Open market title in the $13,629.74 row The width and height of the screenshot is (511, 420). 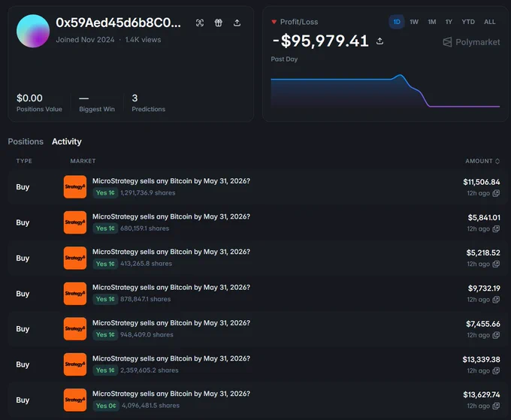click(171, 393)
